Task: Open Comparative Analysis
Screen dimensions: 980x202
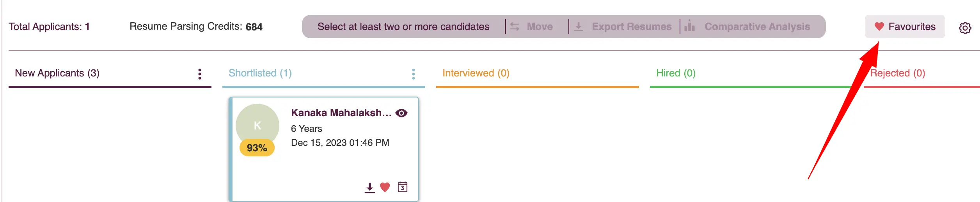Action: [747, 27]
